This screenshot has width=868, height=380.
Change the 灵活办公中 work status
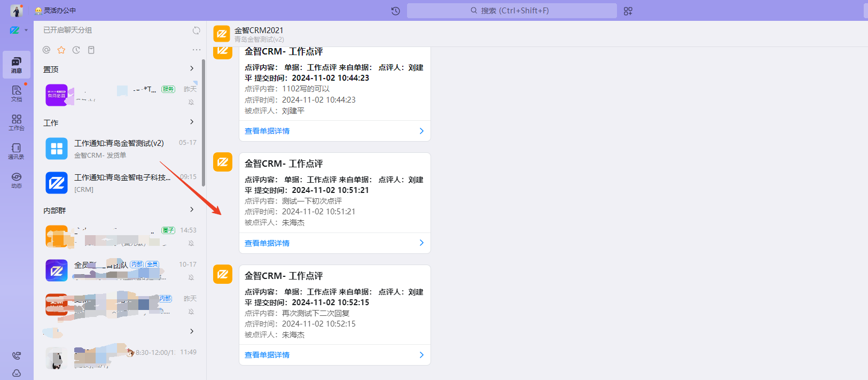[x=55, y=11]
